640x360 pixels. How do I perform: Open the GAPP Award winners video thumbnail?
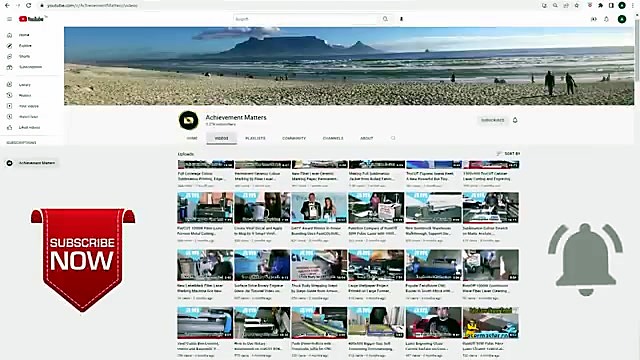(319, 207)
